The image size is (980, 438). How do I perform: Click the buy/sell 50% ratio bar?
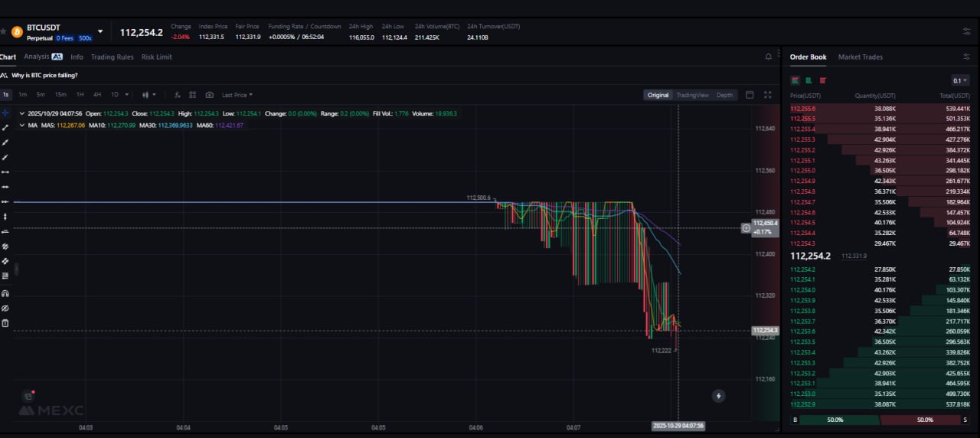[x=880, y=420]
